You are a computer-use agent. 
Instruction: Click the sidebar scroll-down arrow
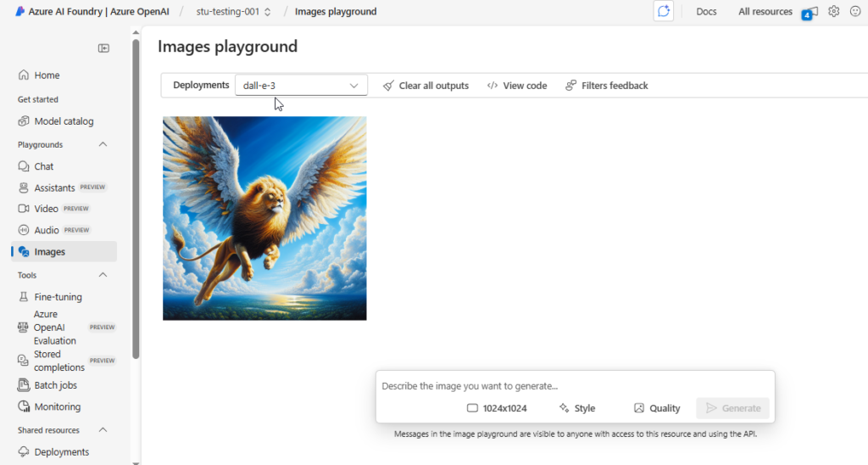[x=136, y=462]
